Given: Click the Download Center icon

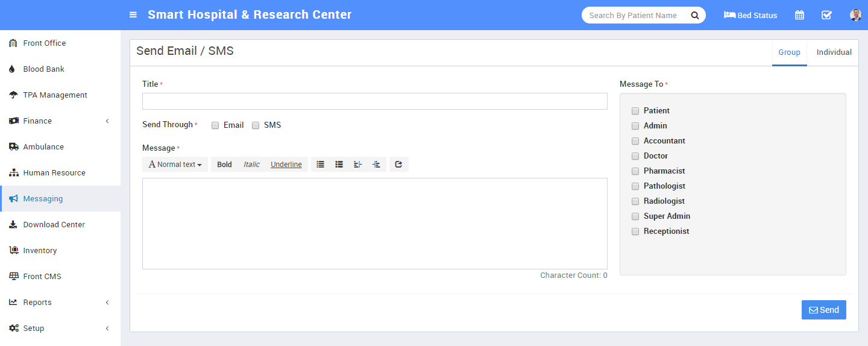Looking at the screenshot, I should 13,225.
